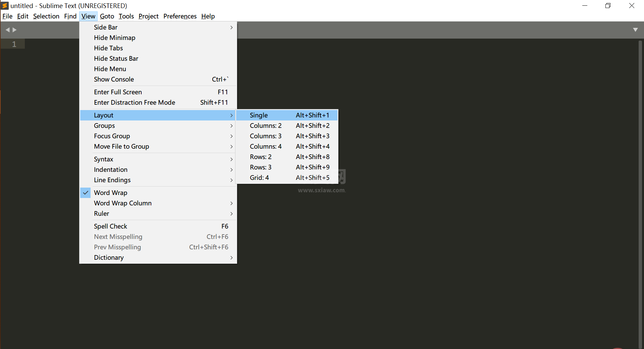Choose Hide Tabs
Viewport: 644px width, 349px height.
[158, 48]
